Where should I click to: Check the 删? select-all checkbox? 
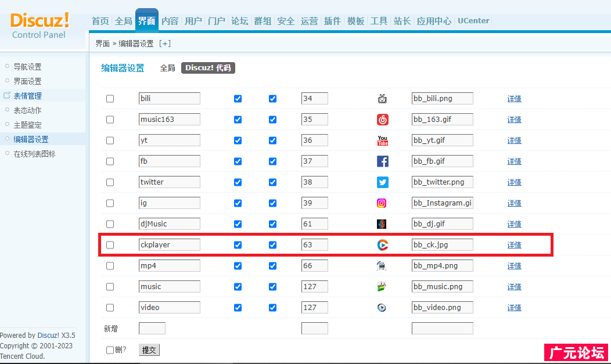[x=110, y=350]
